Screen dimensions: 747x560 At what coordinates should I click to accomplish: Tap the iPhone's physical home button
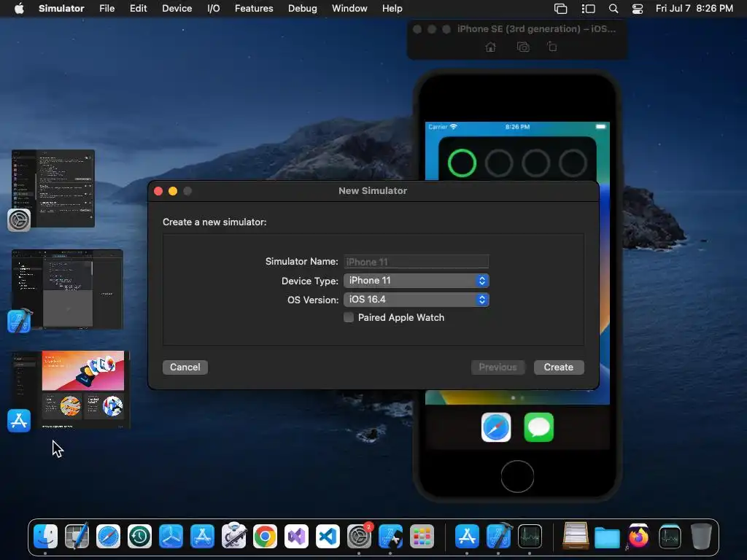pos(517,476)
